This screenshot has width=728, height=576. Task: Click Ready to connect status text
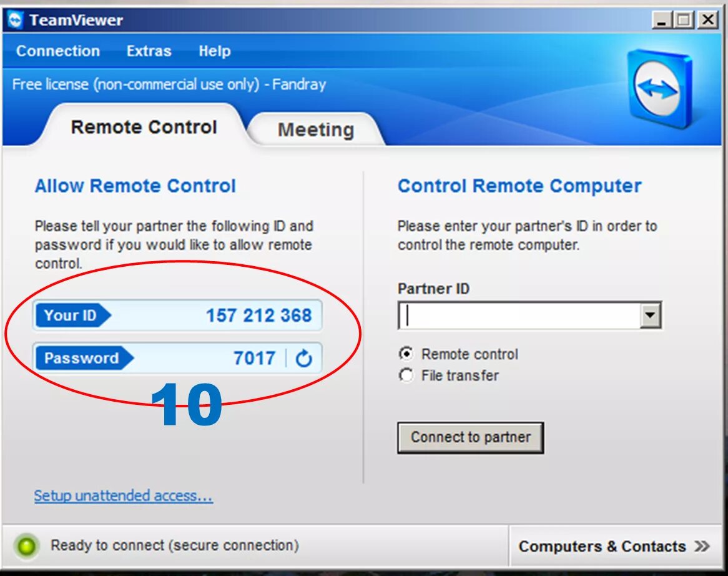click(x=175, y=545)
